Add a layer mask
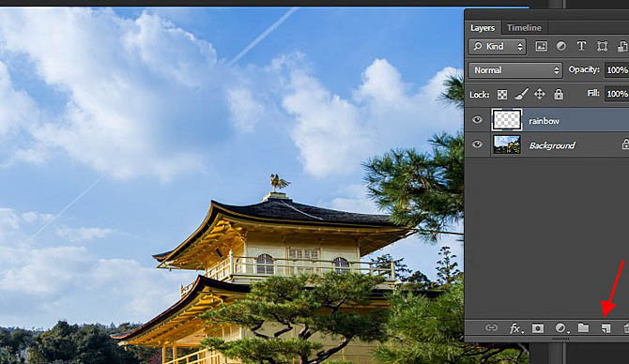 (538, 328)
